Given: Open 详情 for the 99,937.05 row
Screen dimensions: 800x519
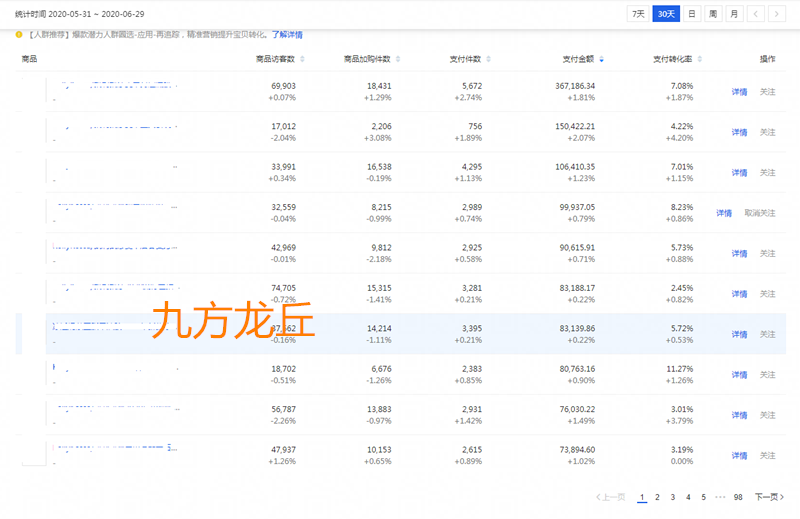Looking at the screenshot, I should coord(724,213).
